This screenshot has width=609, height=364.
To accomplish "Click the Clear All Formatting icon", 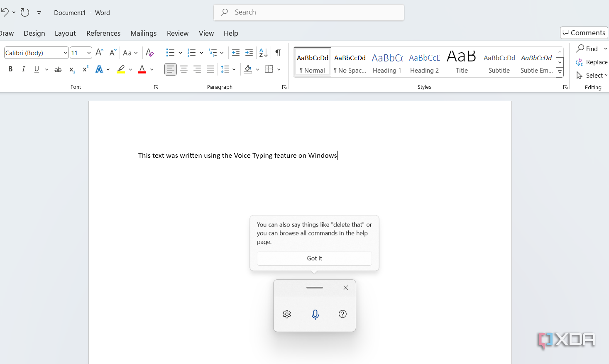I will tap(150, 53).
